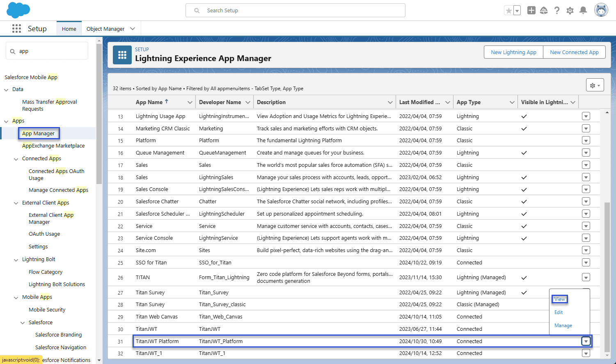Select Edit from the context menu

coord(559,312)
